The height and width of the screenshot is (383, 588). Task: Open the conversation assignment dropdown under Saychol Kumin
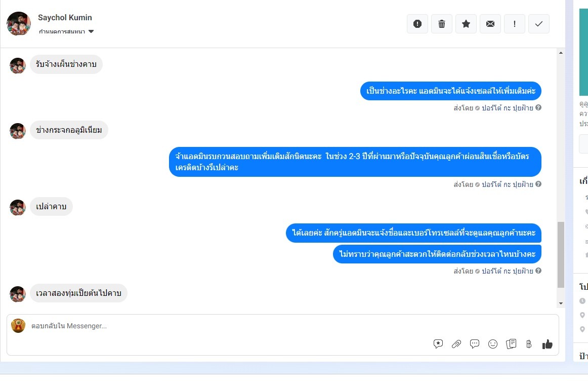66,31
